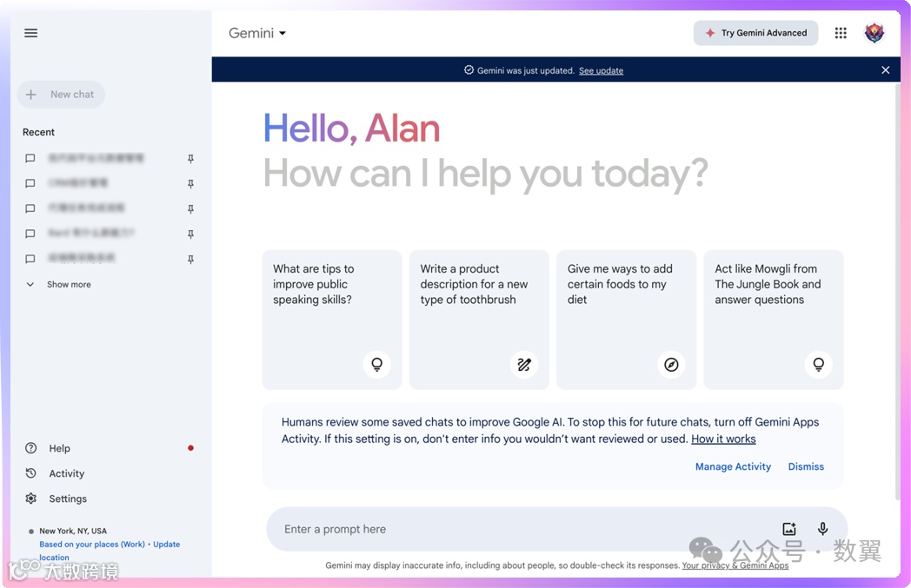Open the fourth recent chat entry
This screenshot has width=911, height=588.
click(x=90, y=233)
